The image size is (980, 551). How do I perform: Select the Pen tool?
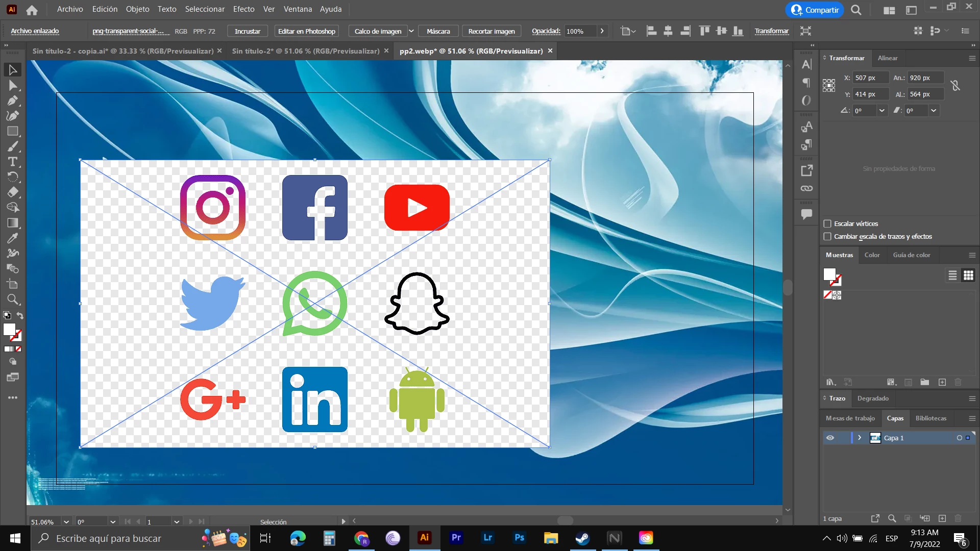tap(13, 101)
